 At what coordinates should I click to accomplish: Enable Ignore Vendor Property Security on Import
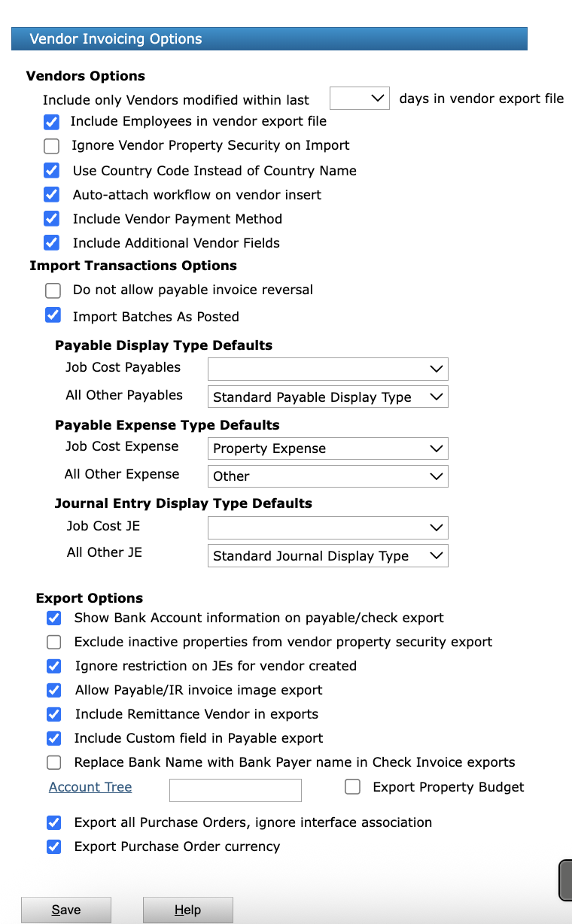point(51,146)
